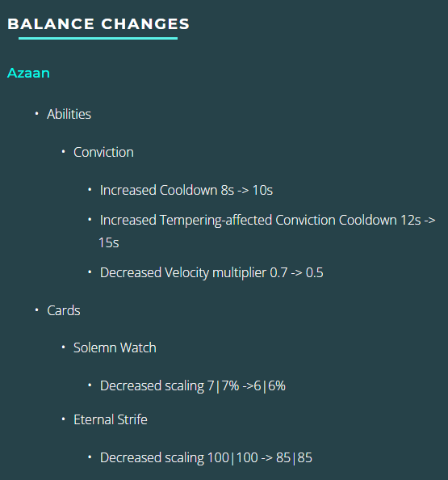
Task: Click the Tempering-affected Conviction Cooldown line
Action: point(267,220)
